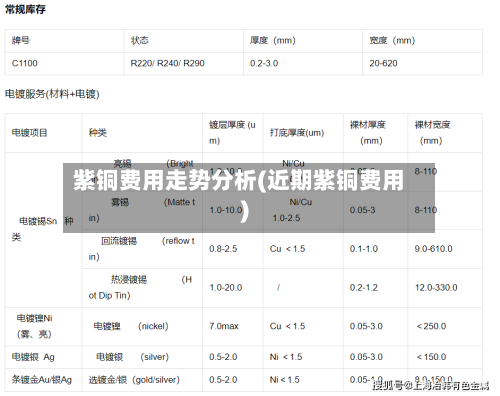Click the 厚度 (mm) column header

273,40
